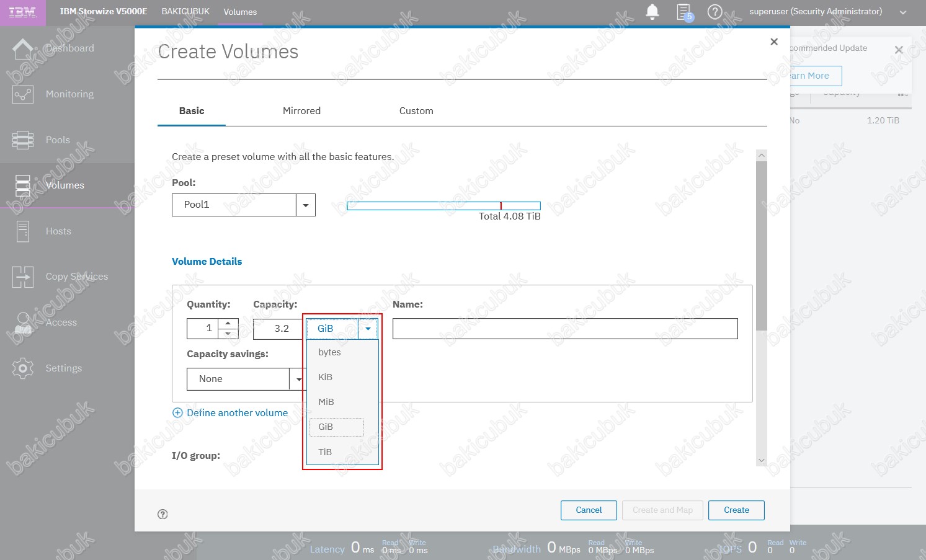Click the dialog scrollbar down arrow

click(762, 461)
